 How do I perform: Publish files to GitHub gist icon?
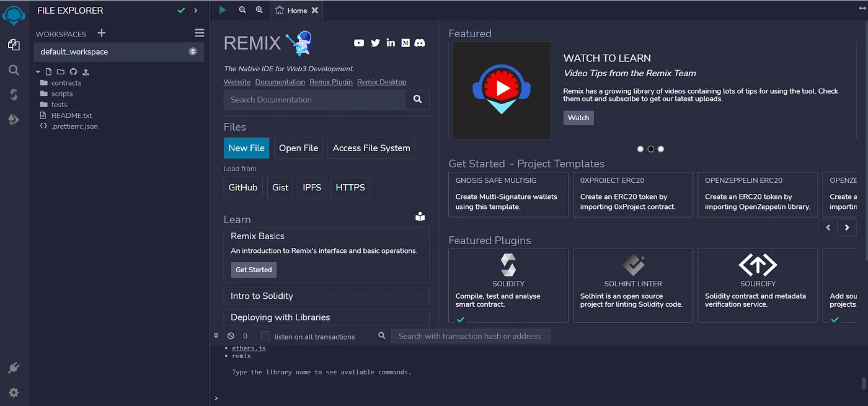pyautogui.click(x=73, y=72)
